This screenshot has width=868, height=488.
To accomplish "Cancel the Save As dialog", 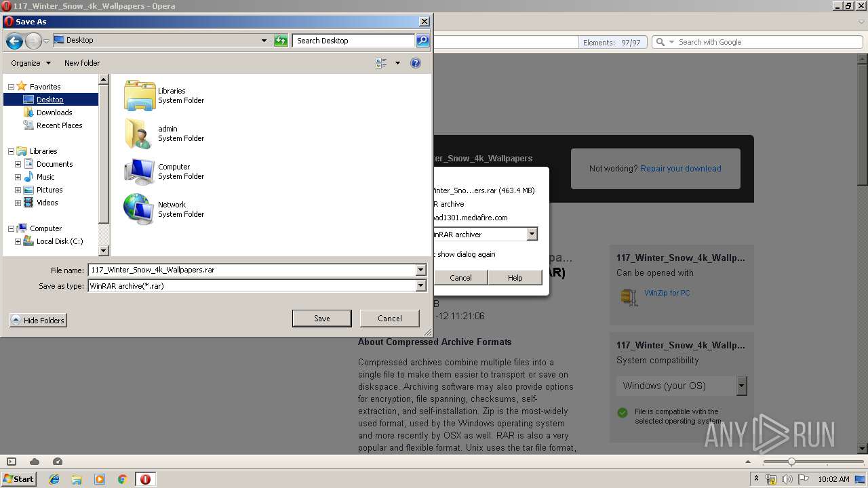I will pyautogui.click(x=390, y=319).
